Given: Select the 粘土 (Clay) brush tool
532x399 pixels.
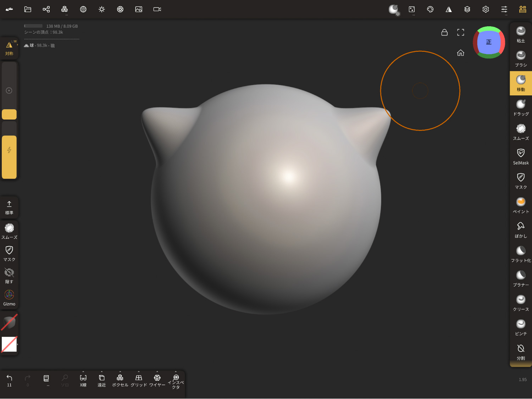Looking at the screenshot, I should (520, 34).
